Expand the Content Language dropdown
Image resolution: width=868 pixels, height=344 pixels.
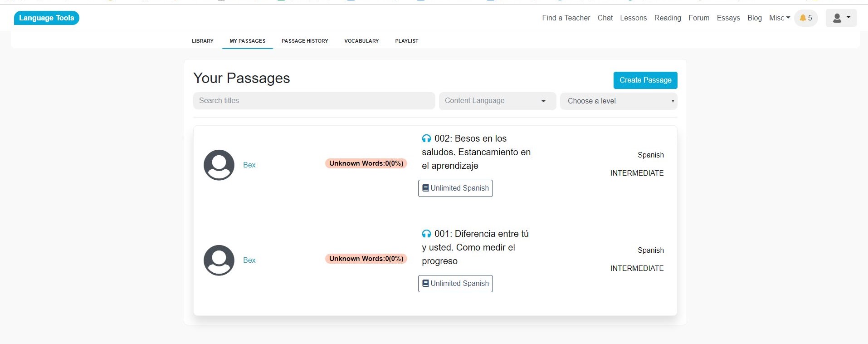tap(497, 101)
